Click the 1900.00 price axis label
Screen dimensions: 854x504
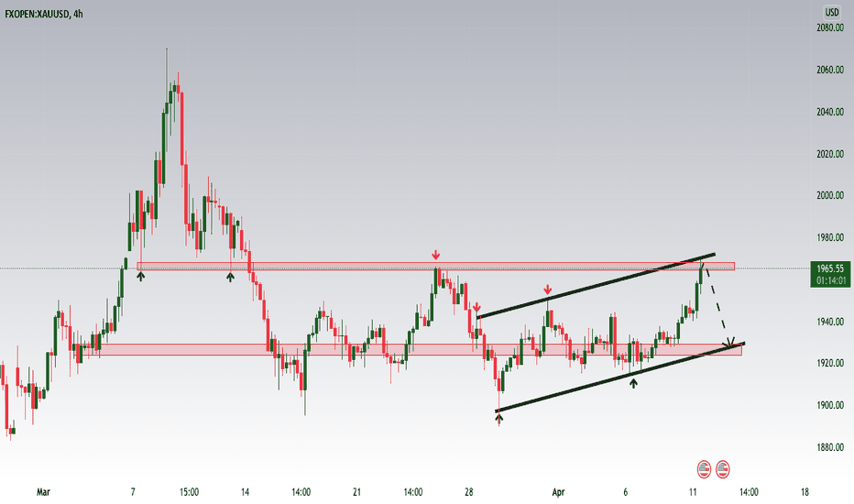[x=830, y=405]
